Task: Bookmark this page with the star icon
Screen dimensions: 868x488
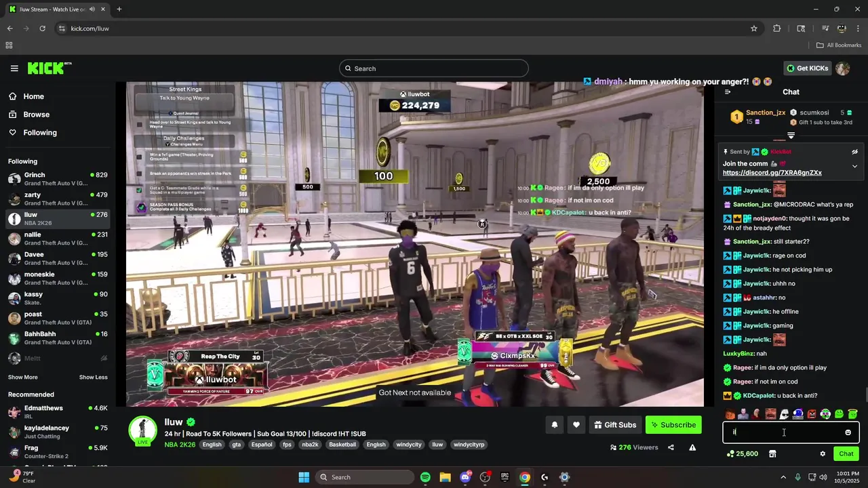Action: pos(753,28)
